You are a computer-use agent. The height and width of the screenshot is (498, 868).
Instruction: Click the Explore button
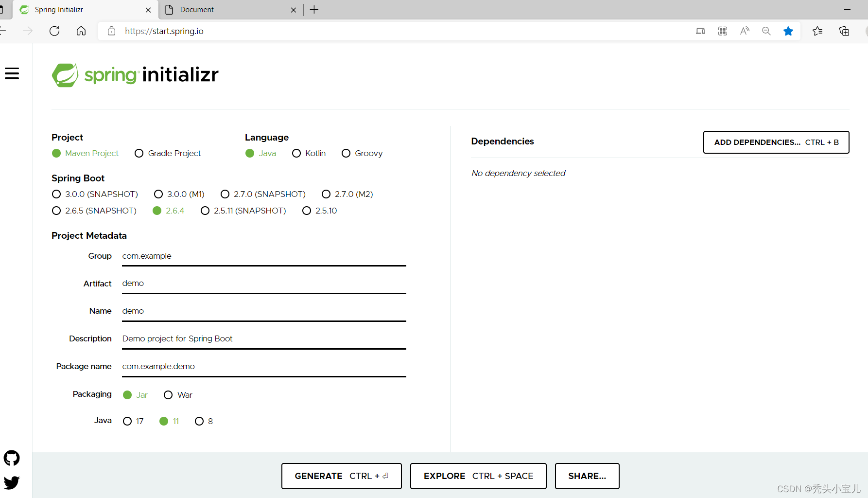pos(478,476)
